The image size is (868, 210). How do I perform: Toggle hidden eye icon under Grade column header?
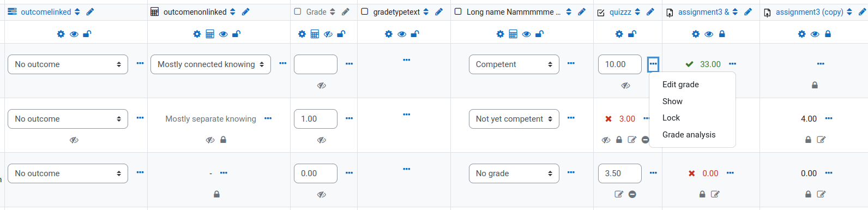pyautogui.click(x=328, y=34)
